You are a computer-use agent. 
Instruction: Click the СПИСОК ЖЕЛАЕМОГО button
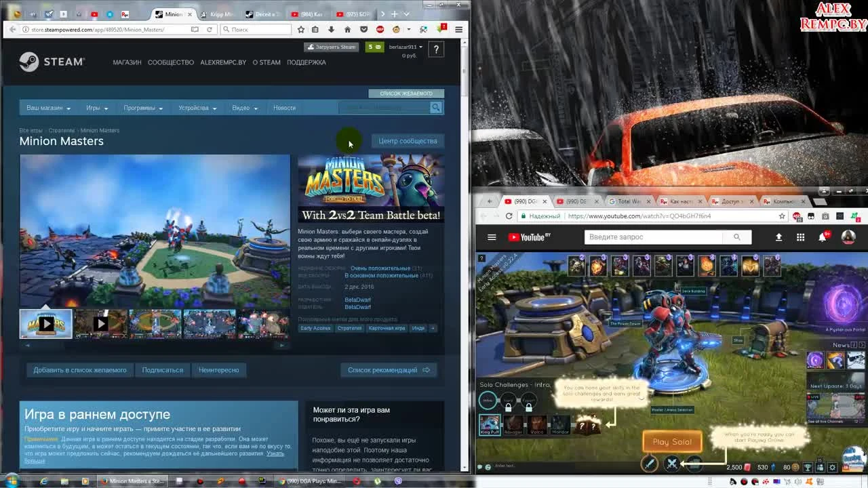(406, 94)
